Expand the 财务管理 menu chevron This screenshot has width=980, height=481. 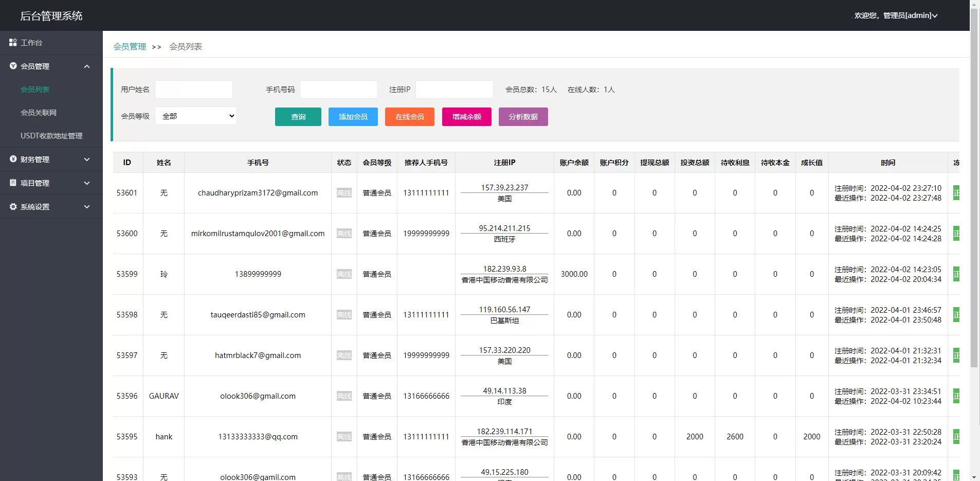87,159
